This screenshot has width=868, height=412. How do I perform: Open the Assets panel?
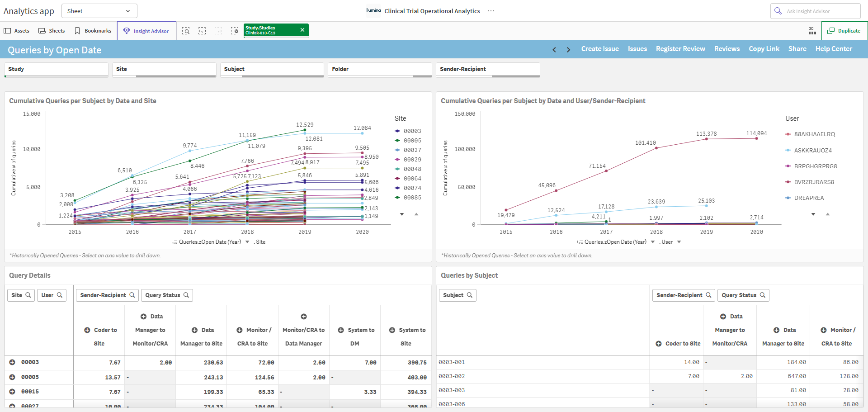point(17,31)
